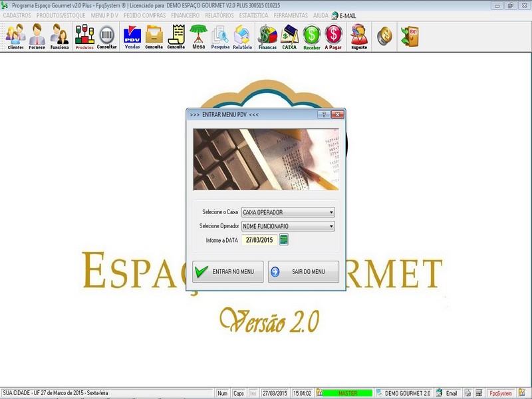Click the SAIR DO MENU button
Viewport: 532px width, 399px height.
tap(303, 272)
